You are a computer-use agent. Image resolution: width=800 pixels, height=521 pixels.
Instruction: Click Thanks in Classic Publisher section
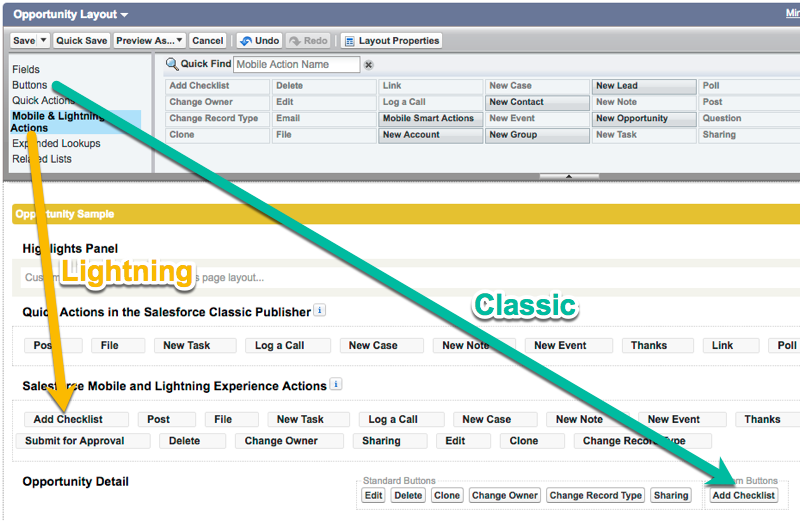point(658,345)
